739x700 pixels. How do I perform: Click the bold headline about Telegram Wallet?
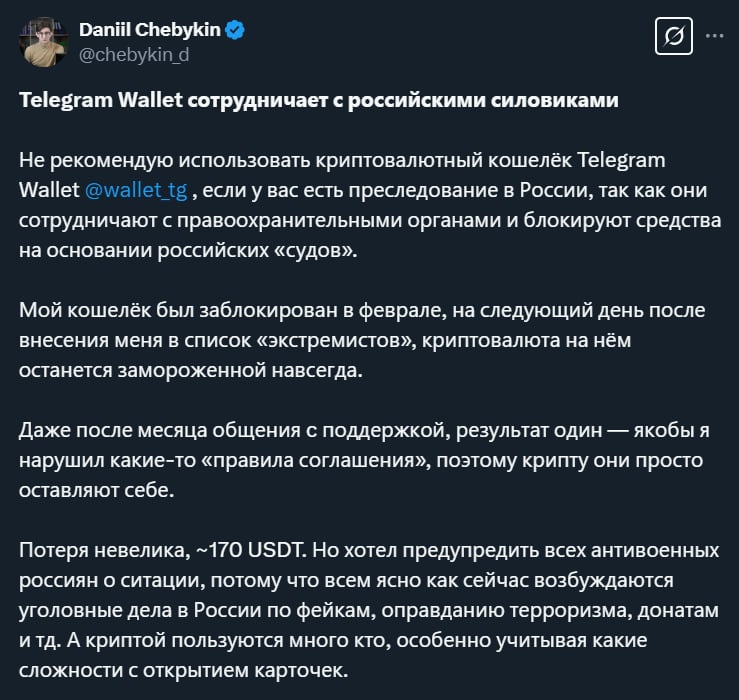click(319, 101)
